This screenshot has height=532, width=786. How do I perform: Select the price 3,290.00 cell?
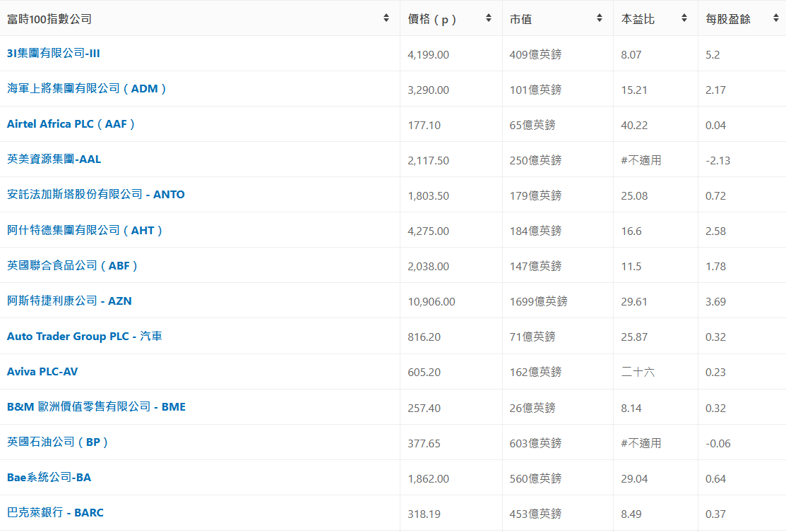pyautogui.click(x=428, y=90)
